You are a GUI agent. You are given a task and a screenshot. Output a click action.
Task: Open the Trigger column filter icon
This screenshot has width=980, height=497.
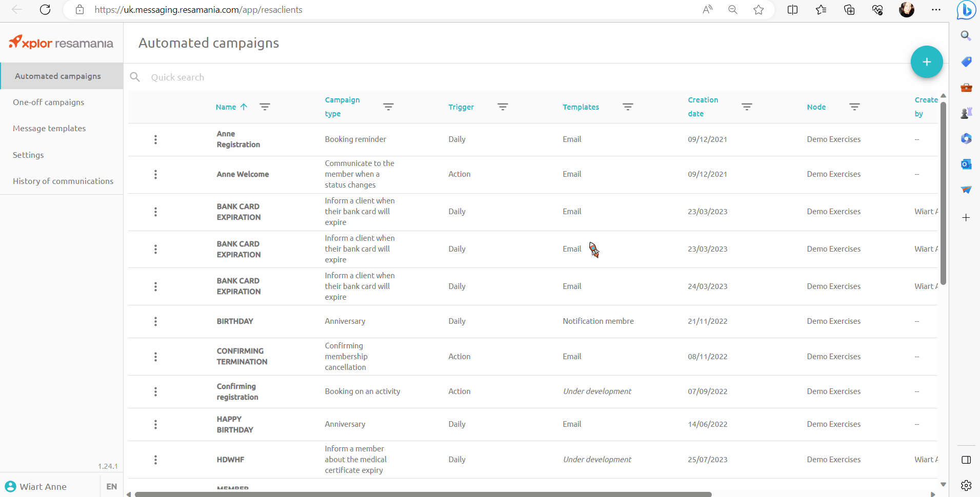(503, 107)
